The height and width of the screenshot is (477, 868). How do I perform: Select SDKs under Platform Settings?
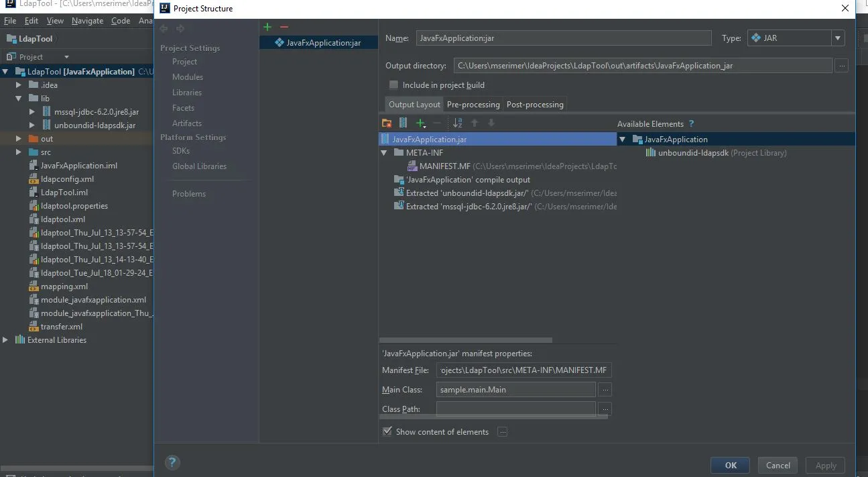[x=181, y=151]
